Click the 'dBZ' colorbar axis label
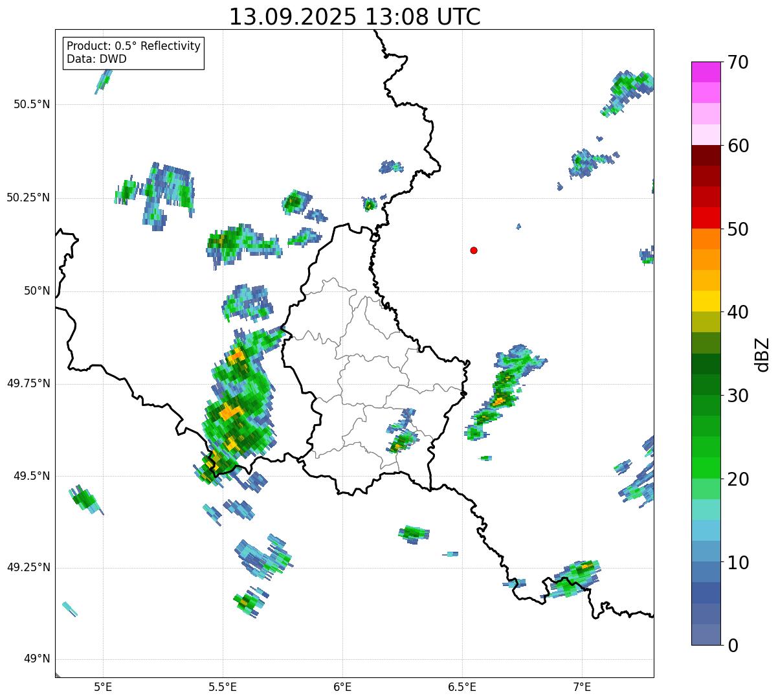Screen dimensions: 778x700 [x=762, y=354]
